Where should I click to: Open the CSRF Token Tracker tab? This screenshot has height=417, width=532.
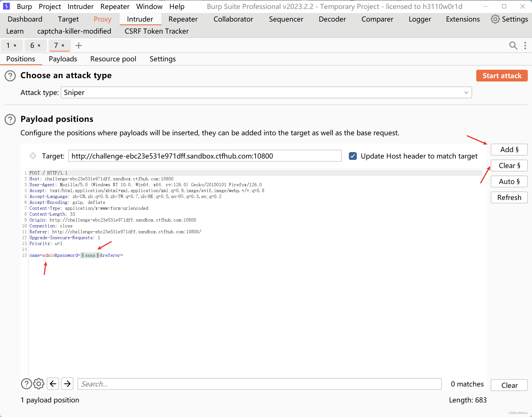(157, 31)
